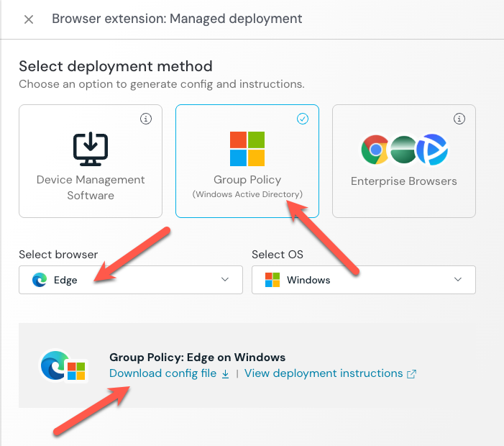Click the 'Group Policy: Edge on Windows' heading

197,358
